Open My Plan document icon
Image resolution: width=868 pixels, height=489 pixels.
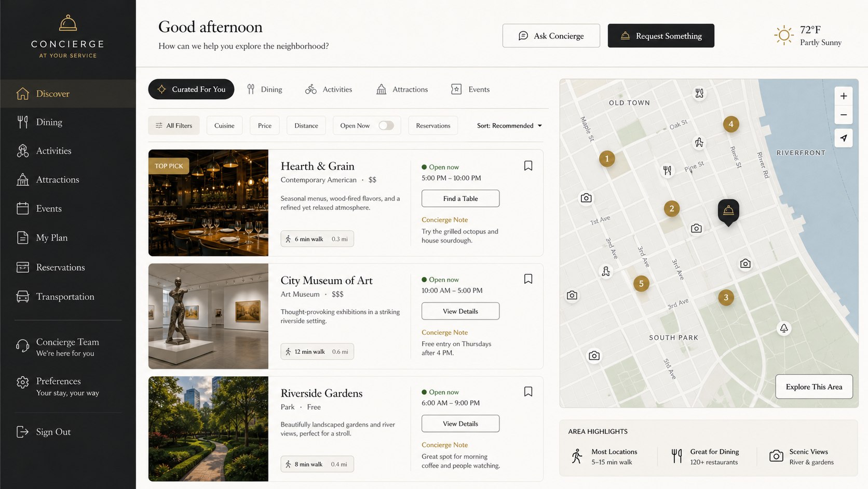click(x=22, y=237)
